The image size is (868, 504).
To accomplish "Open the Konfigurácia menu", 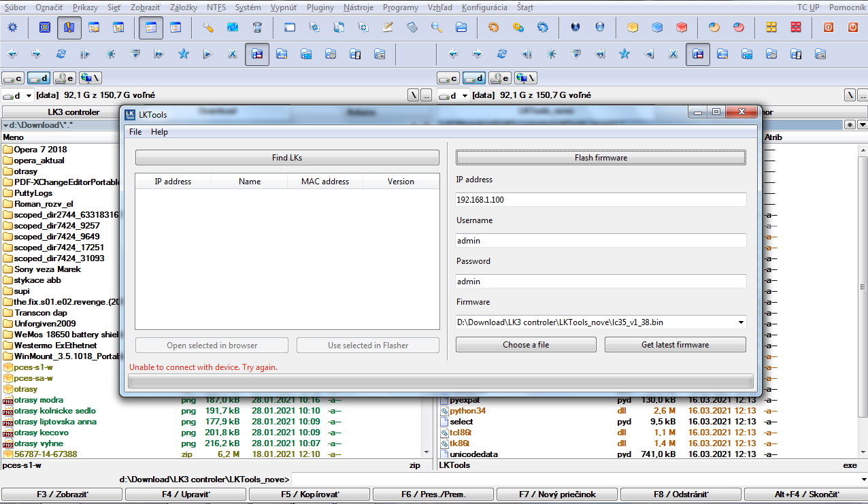I will pos(484,7).
